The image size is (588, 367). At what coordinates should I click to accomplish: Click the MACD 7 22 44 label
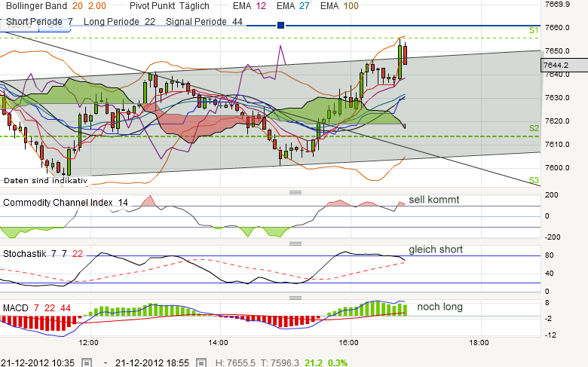tap(37, 308)
